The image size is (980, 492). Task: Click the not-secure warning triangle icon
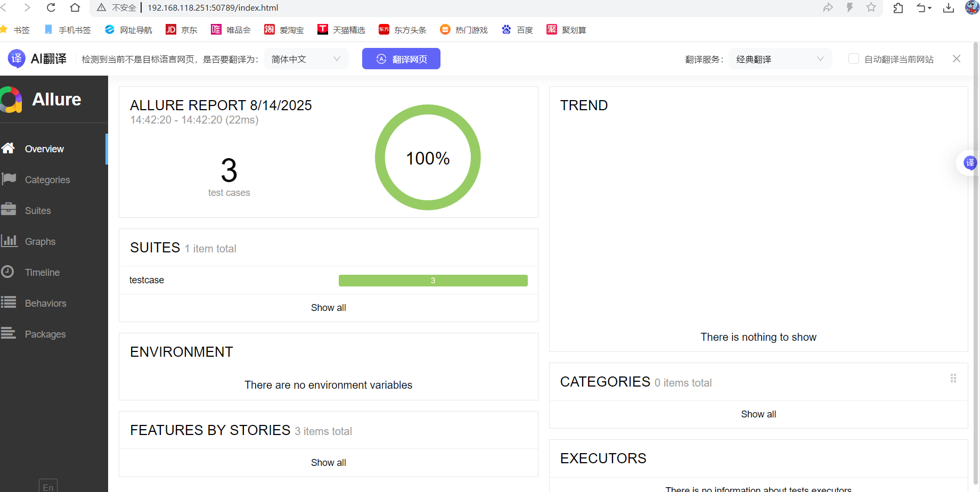pyautogui.click(x=101, y=7)
